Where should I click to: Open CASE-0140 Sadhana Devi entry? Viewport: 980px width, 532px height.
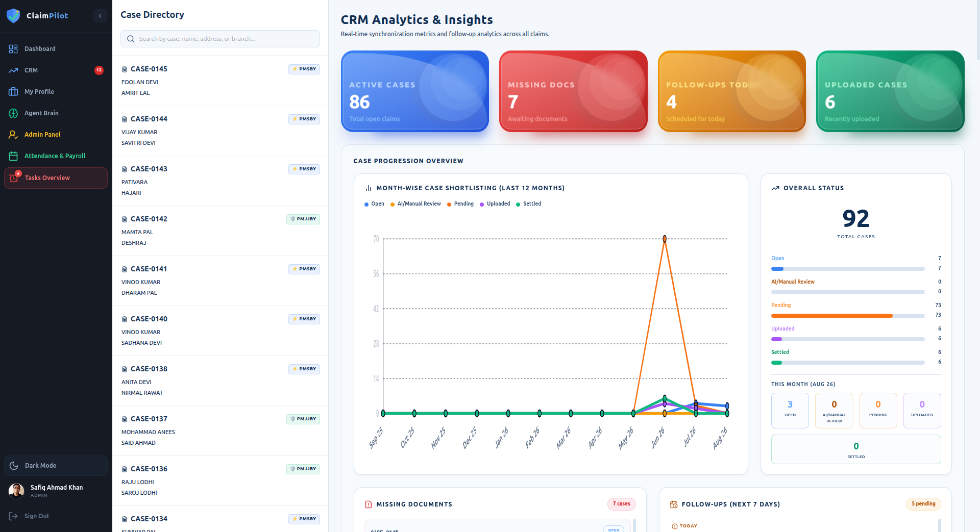click(x=220, y=331)
